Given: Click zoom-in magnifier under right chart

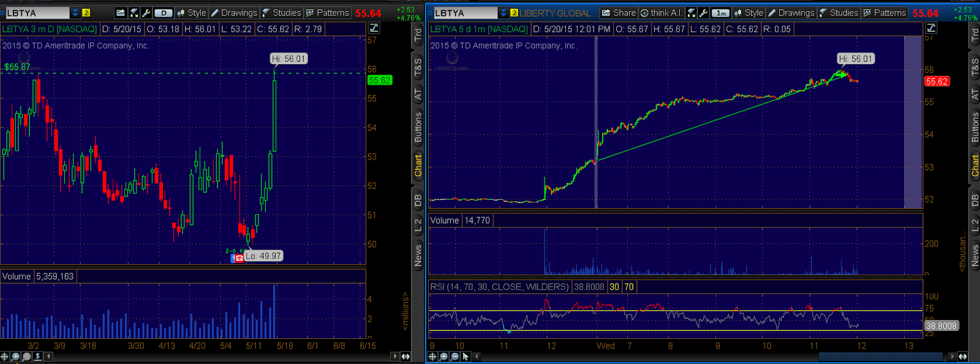Looking at the screenshot, I should pyautogui.click(x=443, y=356).
